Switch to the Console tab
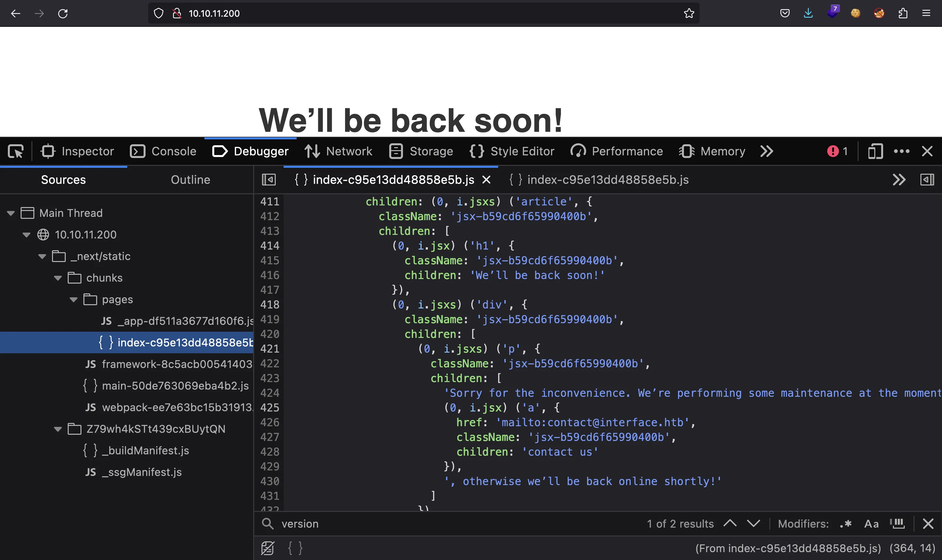Viewport: 942px width, 560px height. point(163,151)
